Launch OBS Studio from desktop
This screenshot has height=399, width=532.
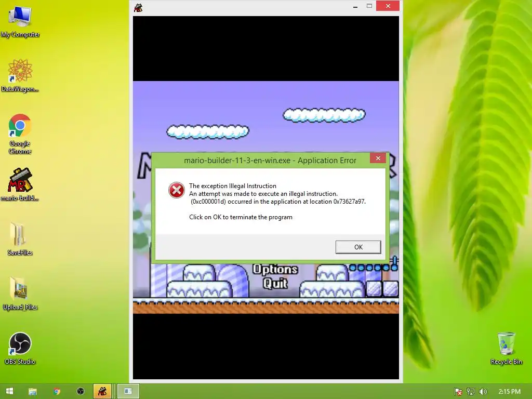(x=20, y=348)
